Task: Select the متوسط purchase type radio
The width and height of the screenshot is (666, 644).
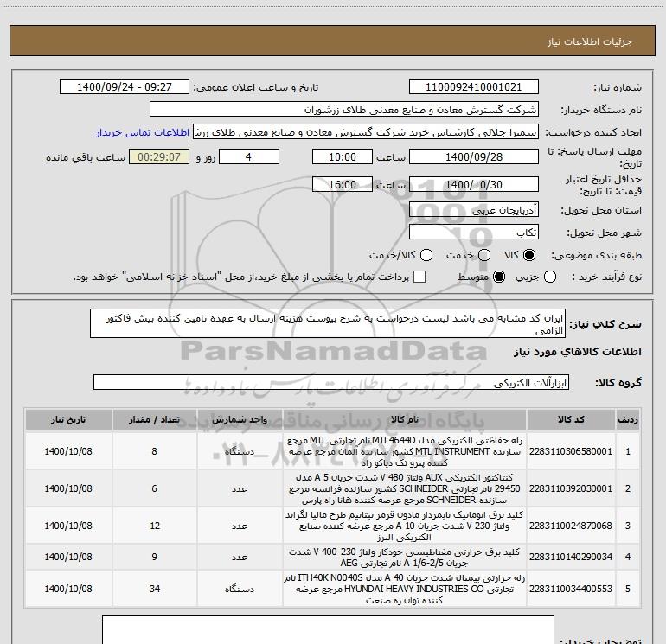Action: [x=499, y=277]
